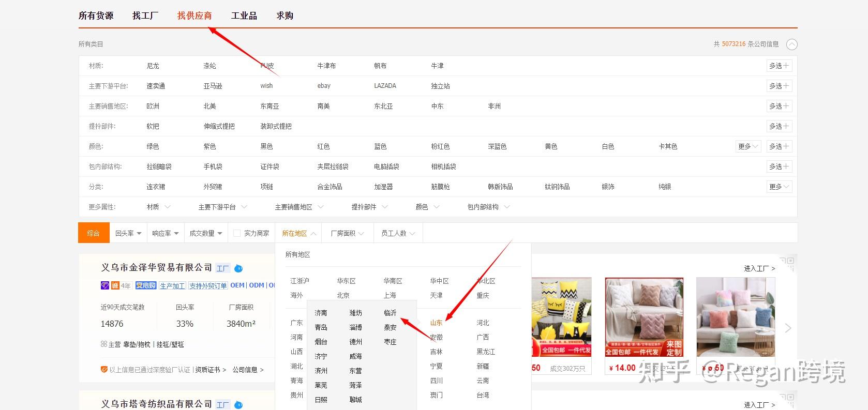The height and width of the screenshot is (410, 868).
Task: Enable 多选 for the 主要下游平台 row
Action: (x=779, y=86)
